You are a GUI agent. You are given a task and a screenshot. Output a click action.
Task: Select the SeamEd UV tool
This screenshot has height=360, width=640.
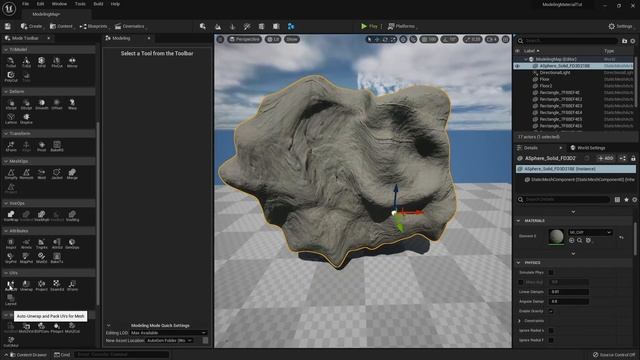pyautogui.click(x=57, y=285)
